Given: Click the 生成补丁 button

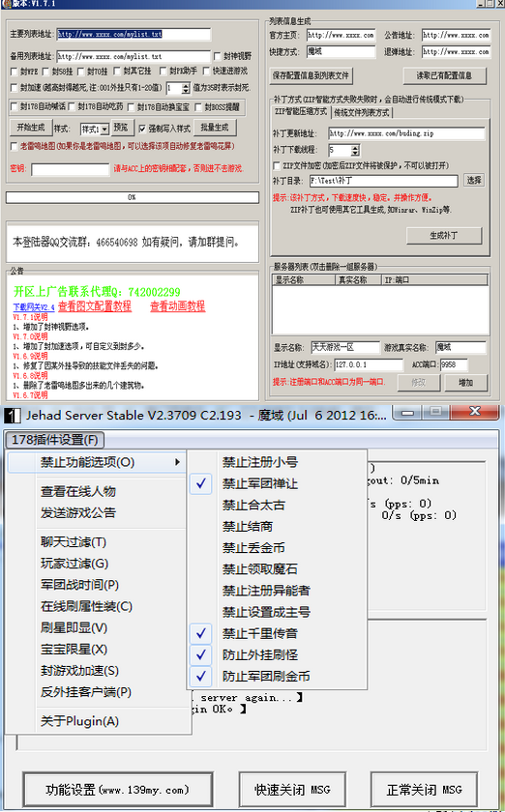Looking at the screenshot, I should click(x=444, y=235).
